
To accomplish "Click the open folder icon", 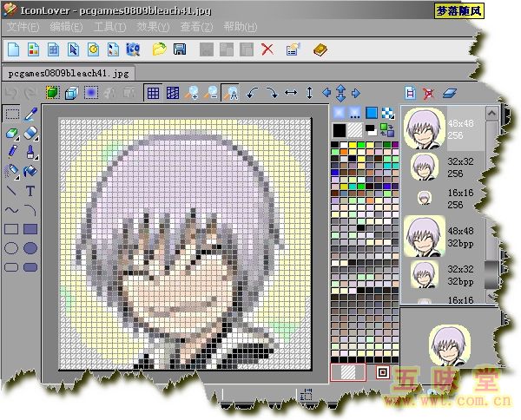I will 160,49.
